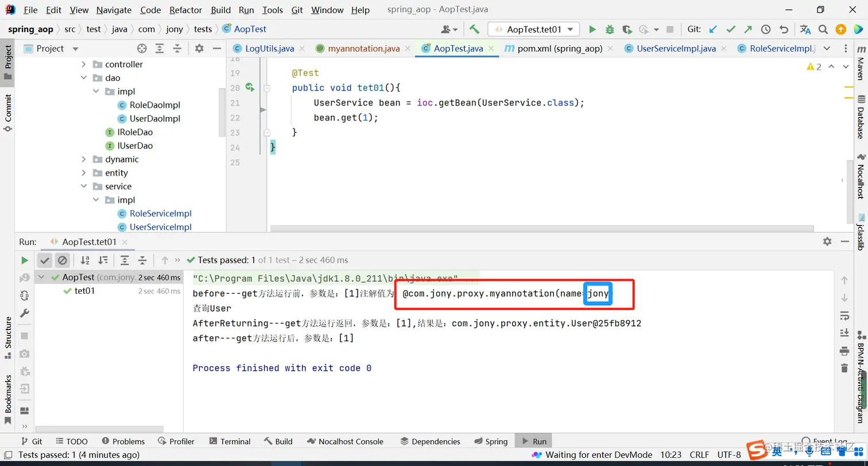Viewport: 868px width, 466px height.
Task: Open the Terminal tool window
Action: [x=230, y=441]
